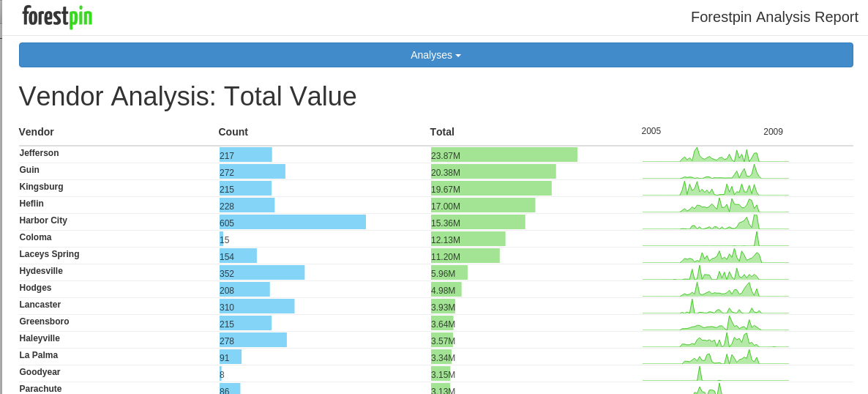Click Lancaster's total value 3.93M

pos(443,307)
